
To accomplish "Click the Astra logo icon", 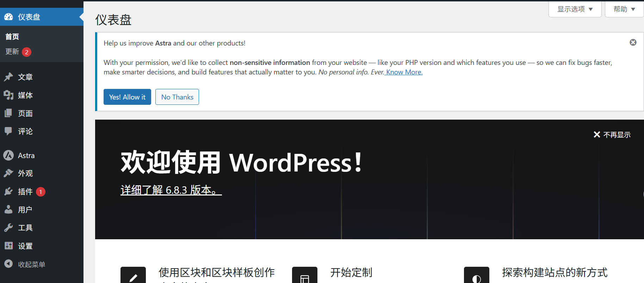I will point(8,155).
